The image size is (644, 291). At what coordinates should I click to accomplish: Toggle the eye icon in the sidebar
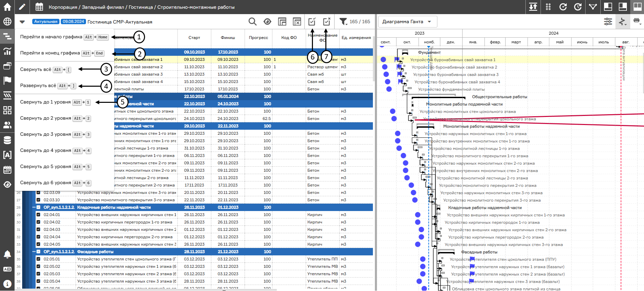click(x=7, y=184)
